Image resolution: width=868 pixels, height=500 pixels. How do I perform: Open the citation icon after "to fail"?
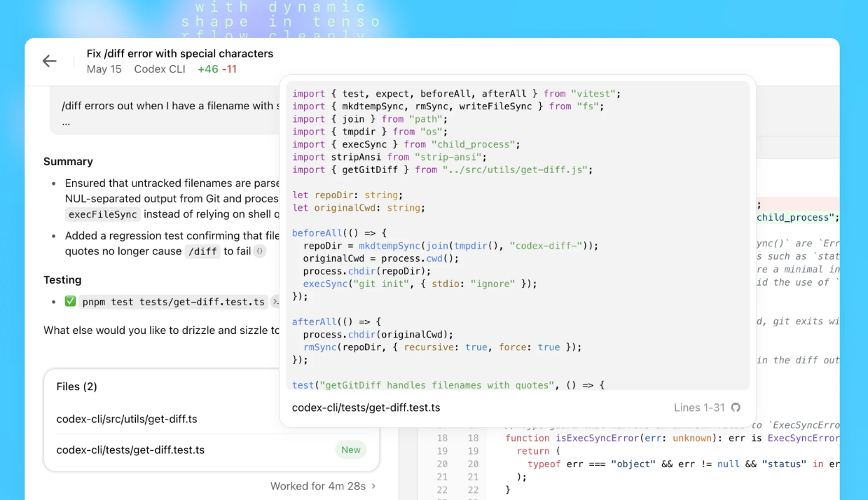(x=260, y=251)
